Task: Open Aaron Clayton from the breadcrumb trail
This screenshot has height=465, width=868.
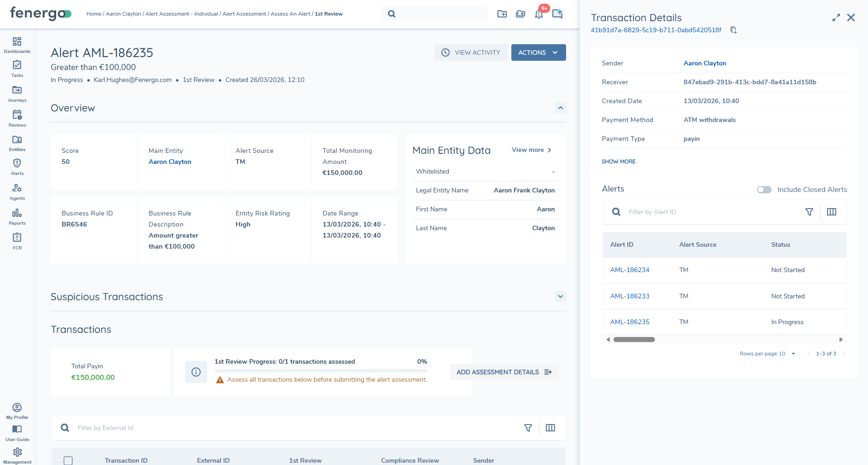Action: click(123, 14)
